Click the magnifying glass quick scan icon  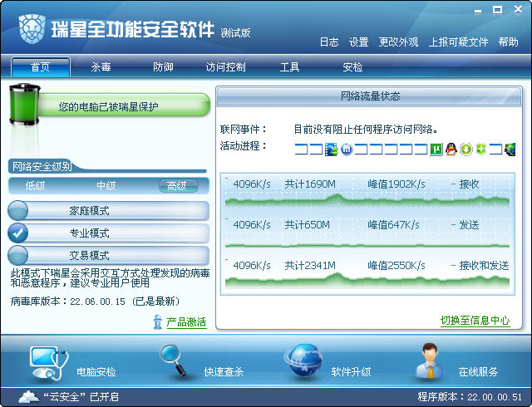pyautogui.click(x=173, y=360)
